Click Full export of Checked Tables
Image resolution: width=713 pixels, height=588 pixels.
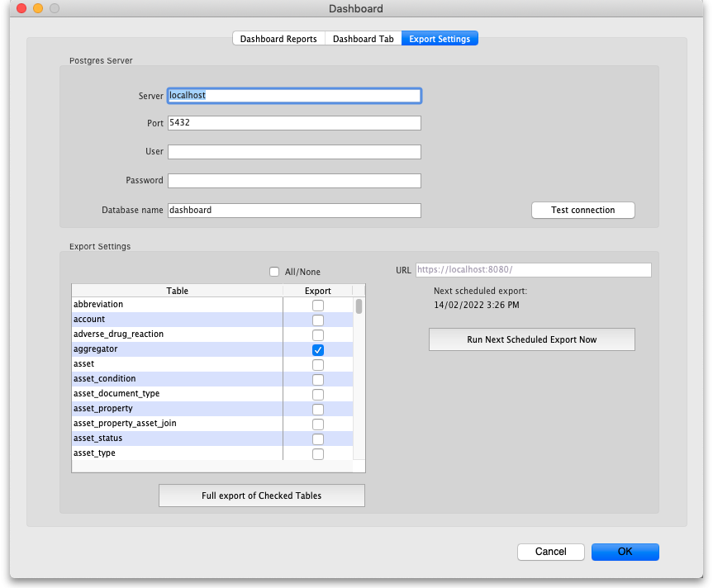(x=261, y=496)
